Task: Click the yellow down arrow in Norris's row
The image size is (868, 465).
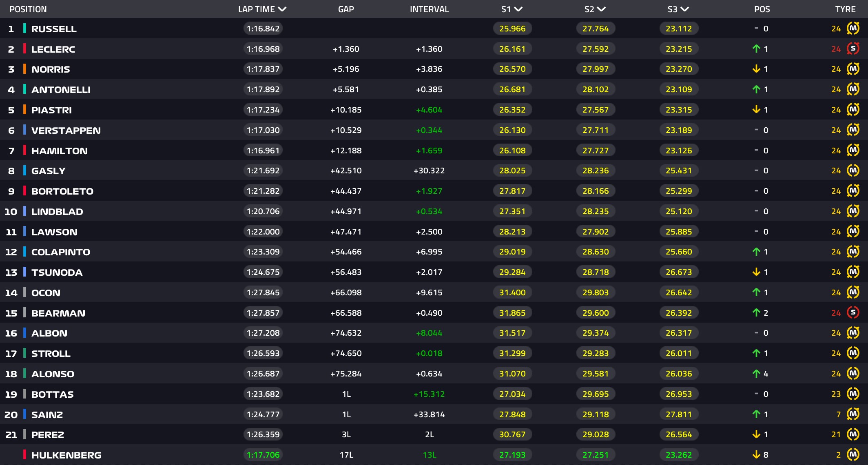Action: pos(756,69)
